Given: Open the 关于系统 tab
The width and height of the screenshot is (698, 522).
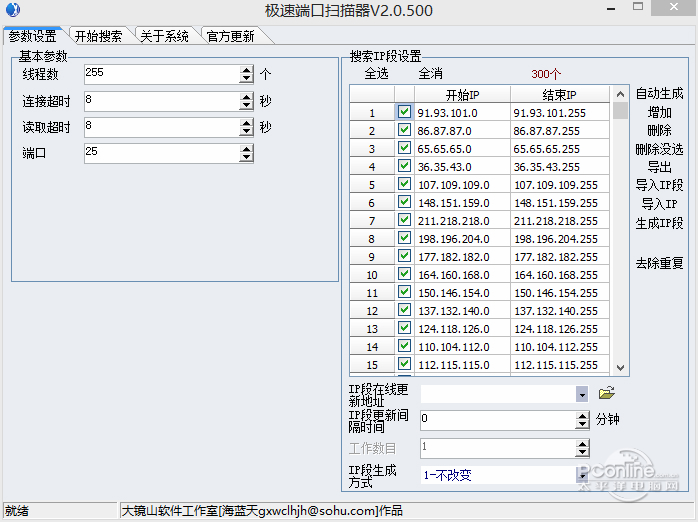Looking at the screenshot, I should [164, 36].
